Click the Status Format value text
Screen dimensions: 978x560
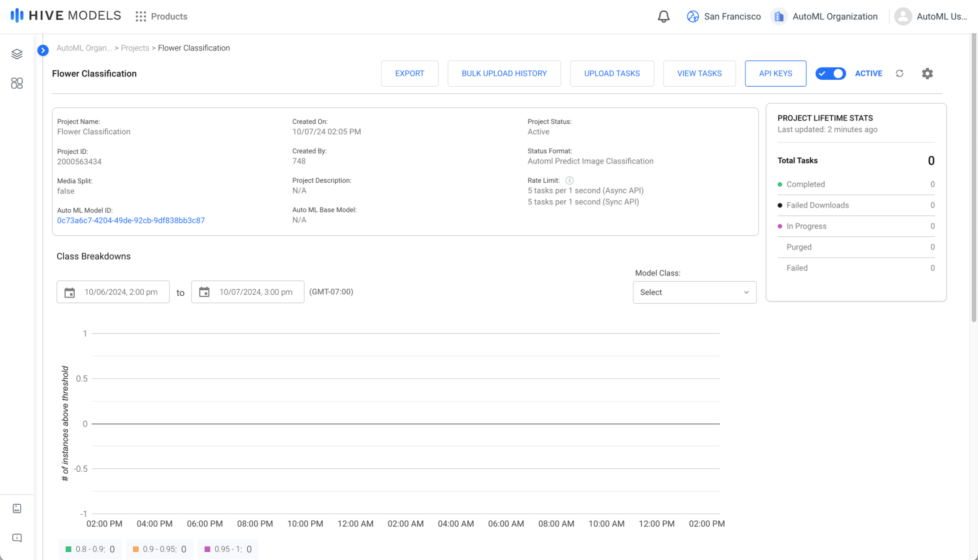click(590, 161)
